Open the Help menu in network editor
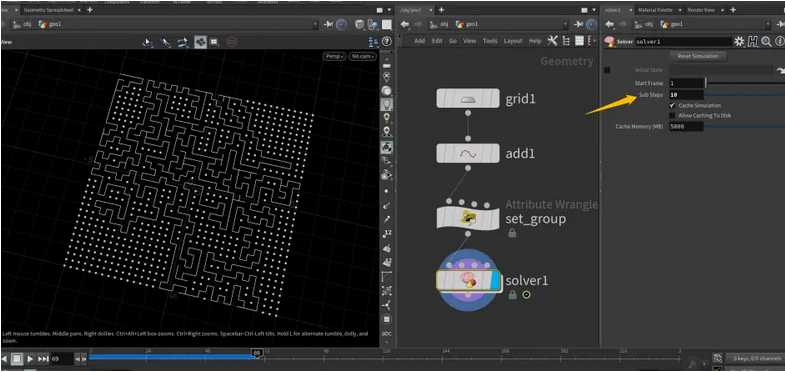 click(x=535, y=41)
